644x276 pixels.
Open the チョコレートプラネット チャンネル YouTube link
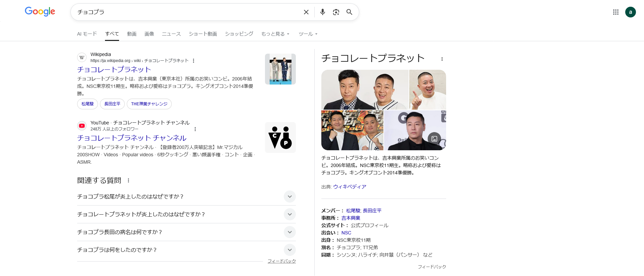point(131,138)
